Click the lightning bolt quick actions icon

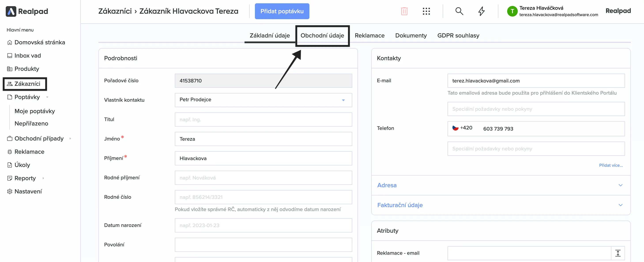point(481,11)
